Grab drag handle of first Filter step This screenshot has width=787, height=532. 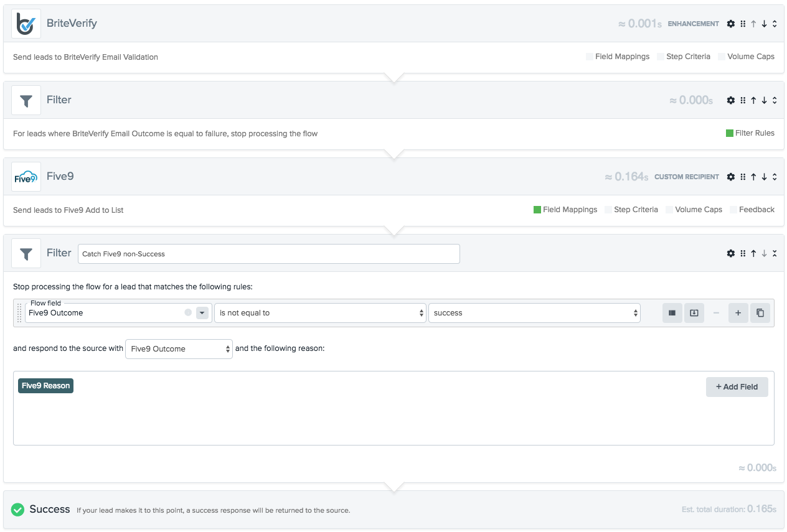click(743, 100)
